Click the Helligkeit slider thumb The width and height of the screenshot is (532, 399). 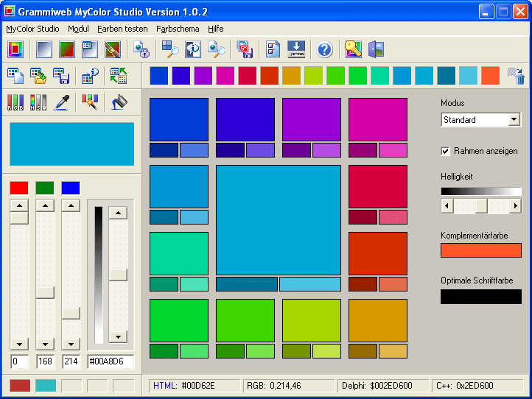[x=481, y=206]
